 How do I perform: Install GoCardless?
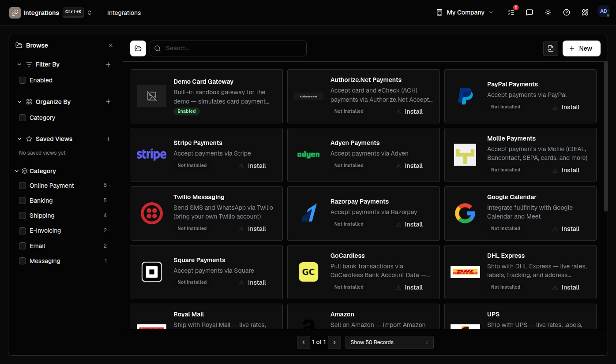tap(409, 287)
